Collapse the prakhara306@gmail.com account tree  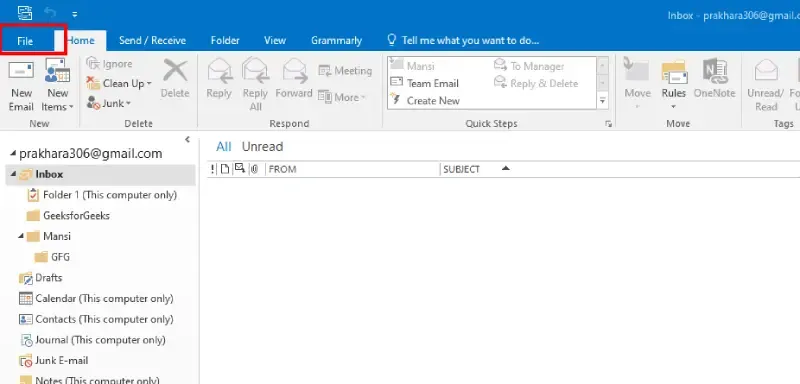(x=14, y=154)
